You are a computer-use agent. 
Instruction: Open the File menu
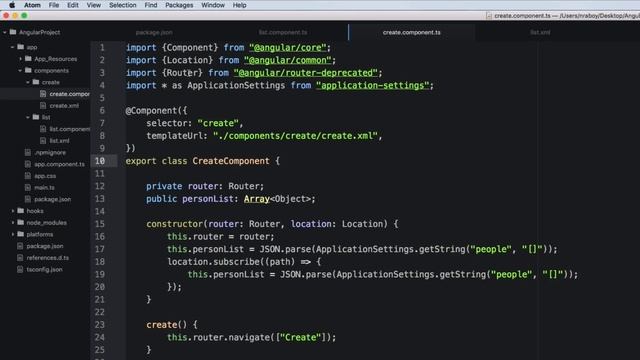(x=53, y=5)
